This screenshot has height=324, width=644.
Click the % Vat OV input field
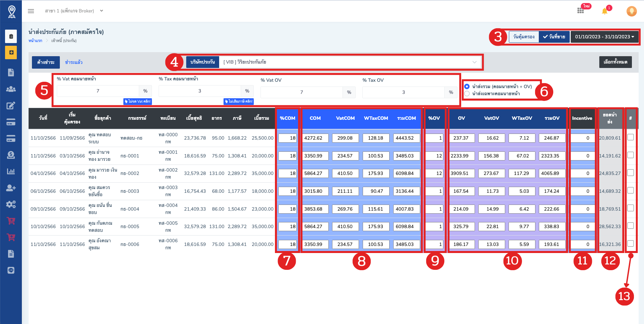click(x=301, y=92)
